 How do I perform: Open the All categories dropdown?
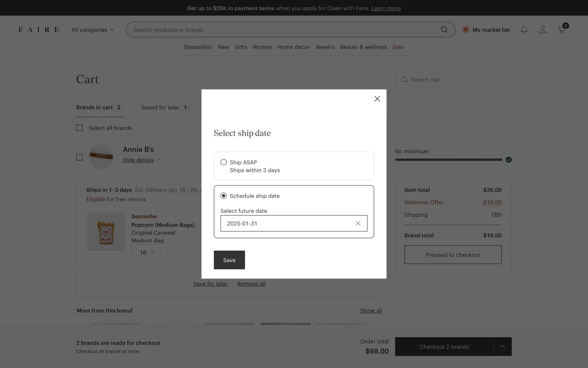point(92,30)
